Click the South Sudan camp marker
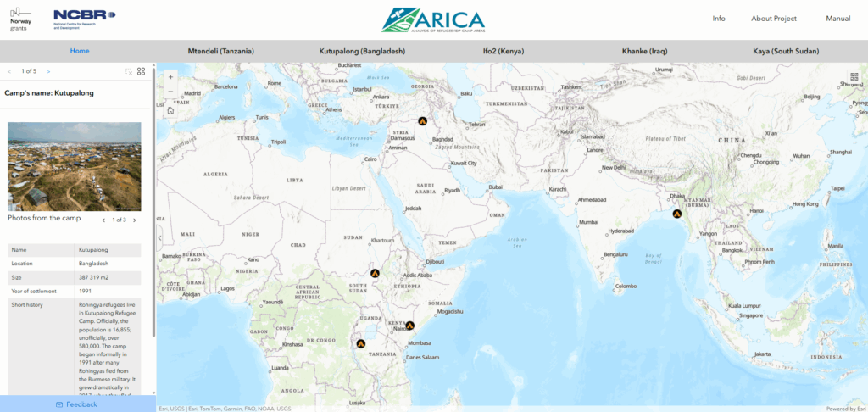The height and width of the screenshot is (412, 868). coord(375,274)
